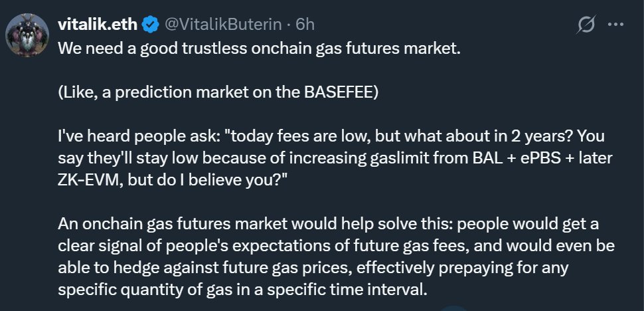Open the three-dot More options menu
The height and width of the screenshot is (311, 644).
pos(616,25)
